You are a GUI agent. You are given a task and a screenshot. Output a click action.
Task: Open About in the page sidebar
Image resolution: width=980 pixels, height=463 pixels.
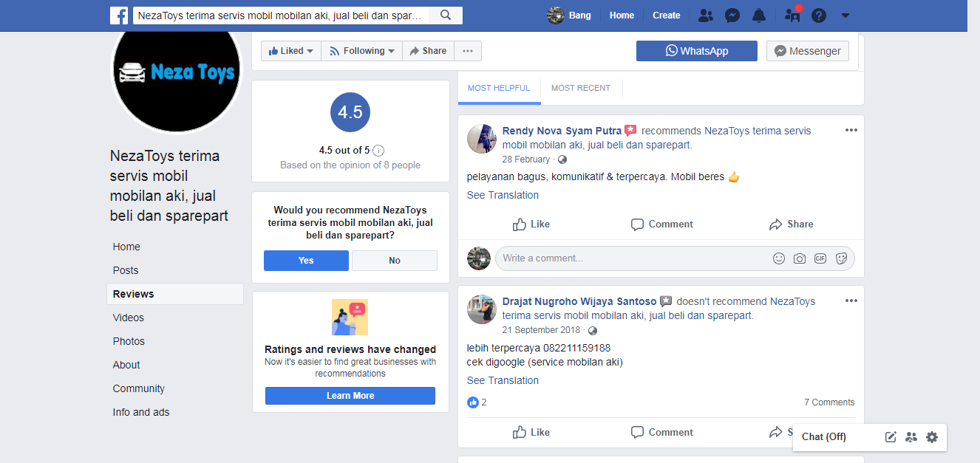tap(126, 365)
